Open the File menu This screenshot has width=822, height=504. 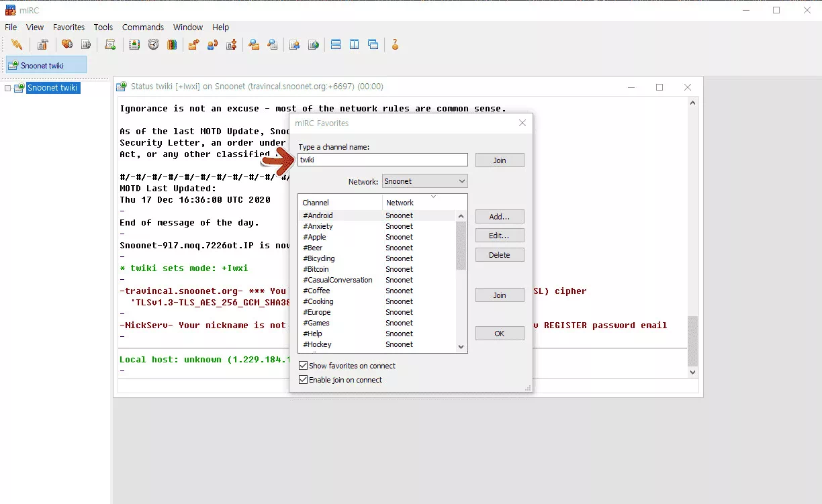pyautogui.click(x=11, y=28)
